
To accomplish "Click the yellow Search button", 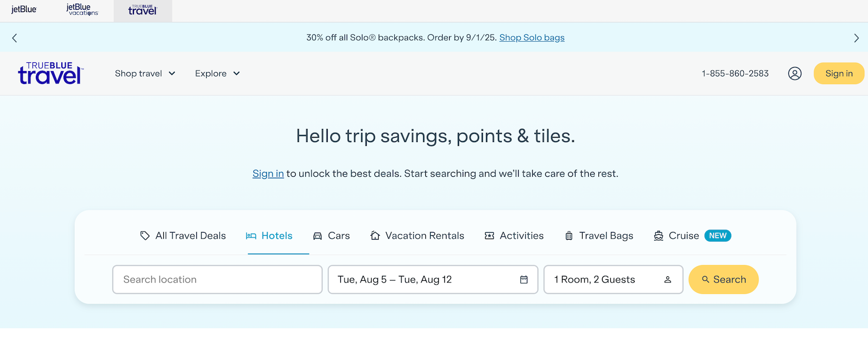I will (x=723, y=280).
